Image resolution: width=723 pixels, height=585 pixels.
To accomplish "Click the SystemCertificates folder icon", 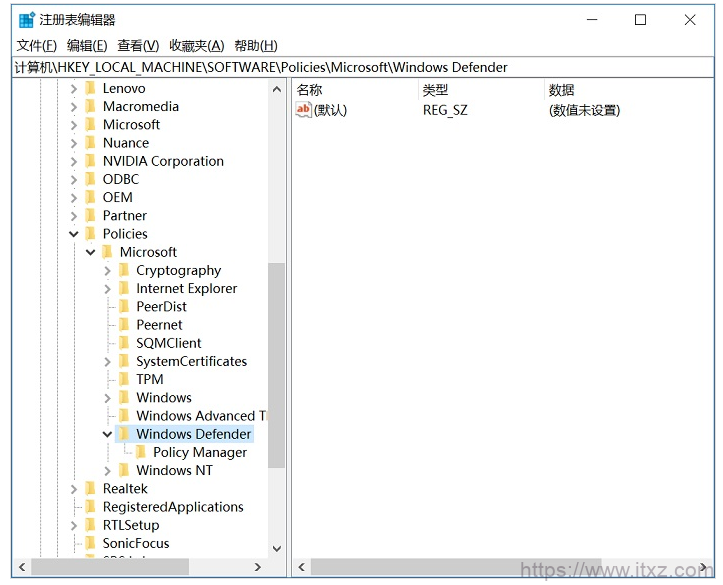I will point(124,361).
